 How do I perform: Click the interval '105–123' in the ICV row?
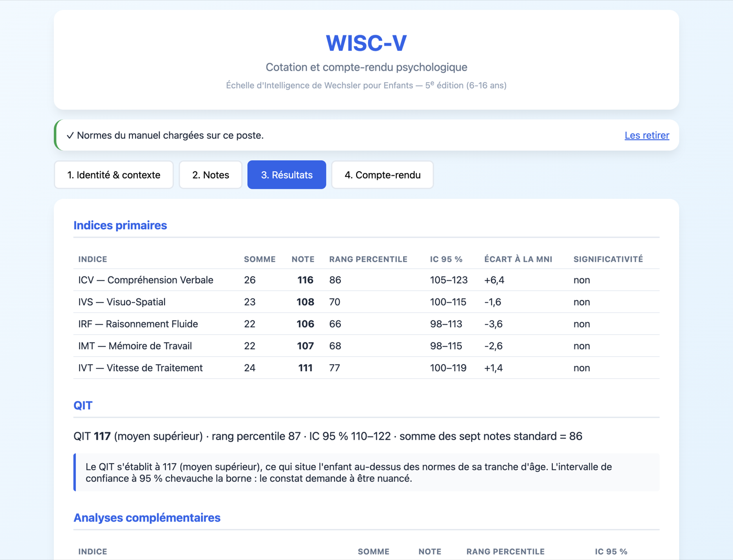point(449,280)
